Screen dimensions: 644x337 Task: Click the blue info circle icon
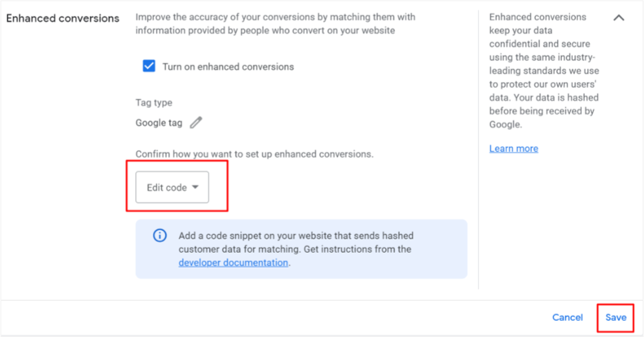pos(160,235)
